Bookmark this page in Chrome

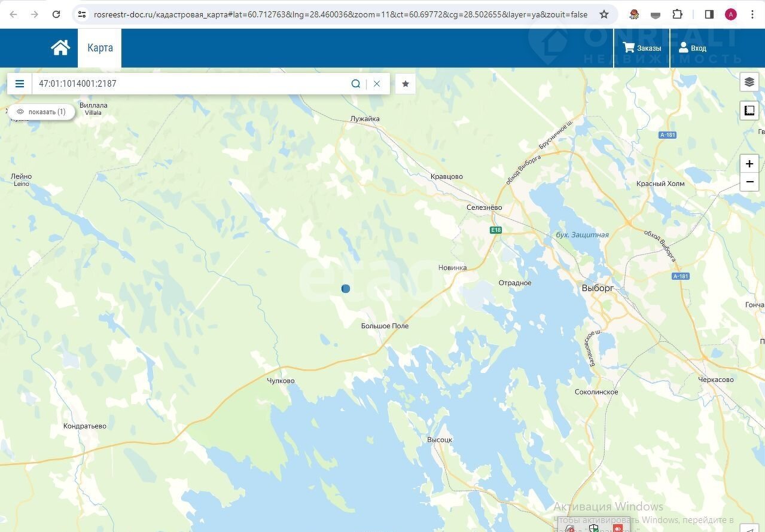pyautogui.click(x=604, y=14)
